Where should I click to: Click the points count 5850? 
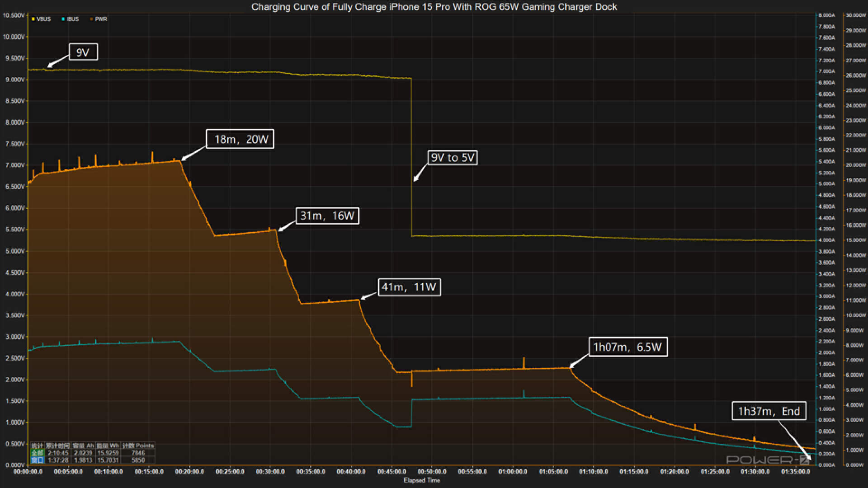[138, 460]
